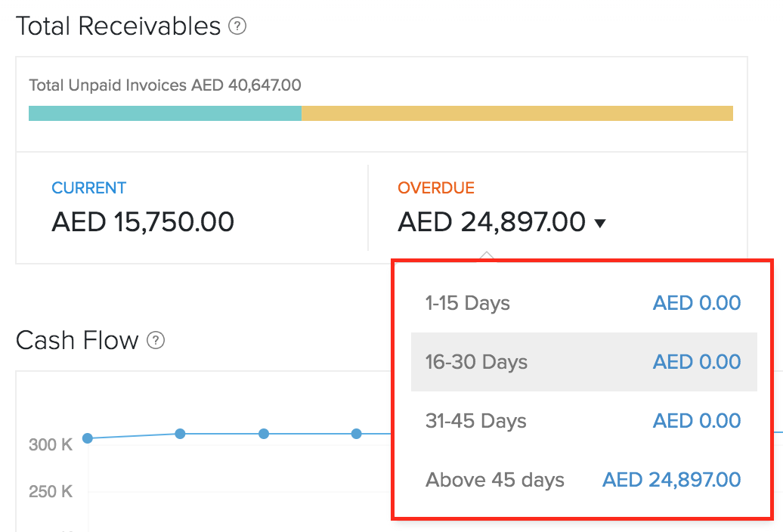Click the fourth cash flow data point
This screenshot has width=783, height=532.
click(x=356, y=434)
